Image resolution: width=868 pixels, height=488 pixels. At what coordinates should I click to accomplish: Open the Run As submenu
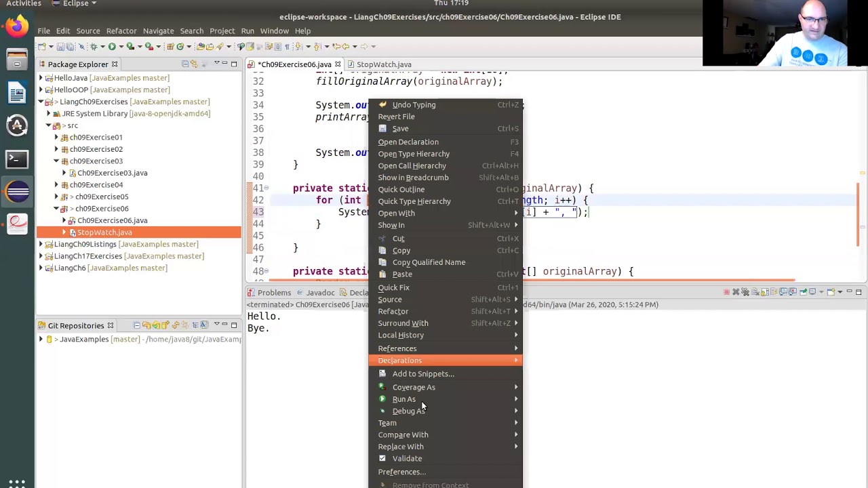(x=404, y=399)
